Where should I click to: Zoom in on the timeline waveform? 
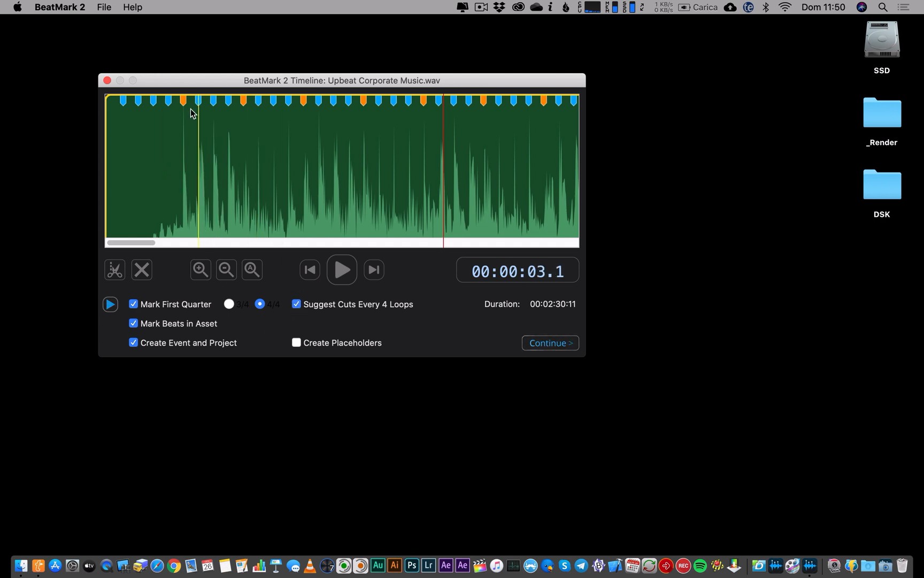pyautogui.click(x=201, y=270)
